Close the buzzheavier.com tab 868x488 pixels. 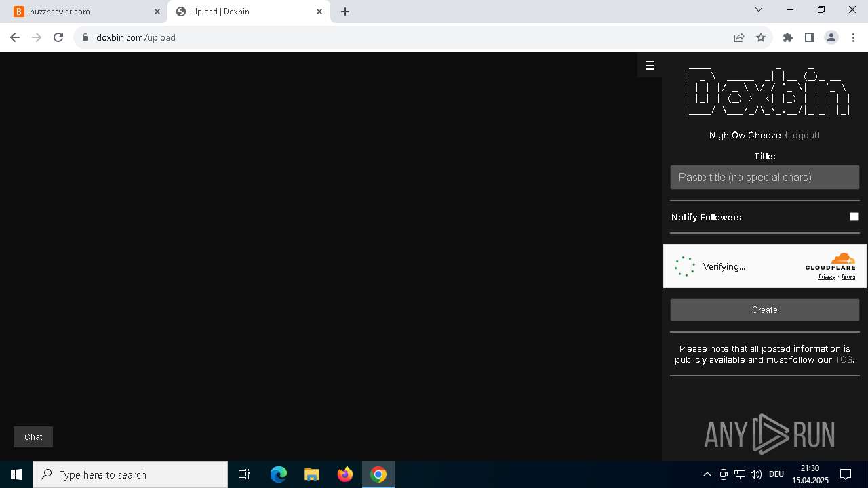[157, 12]
